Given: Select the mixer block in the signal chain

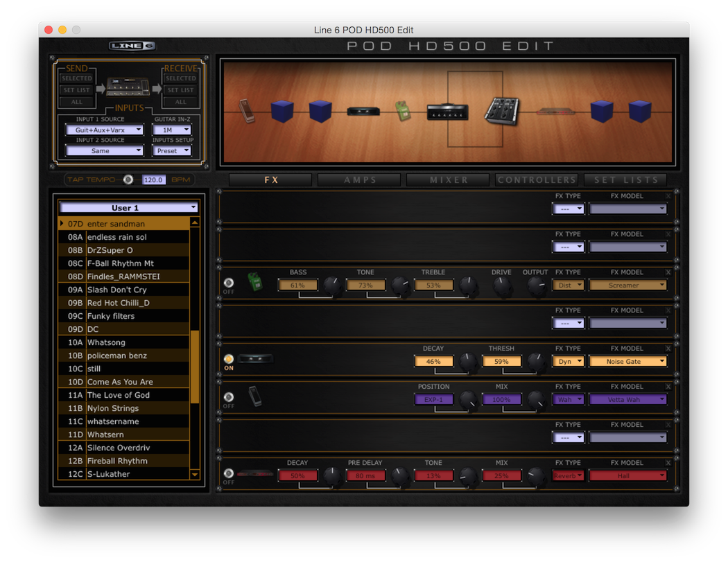Looking at the screenshot, I should [x=501, y=112].
